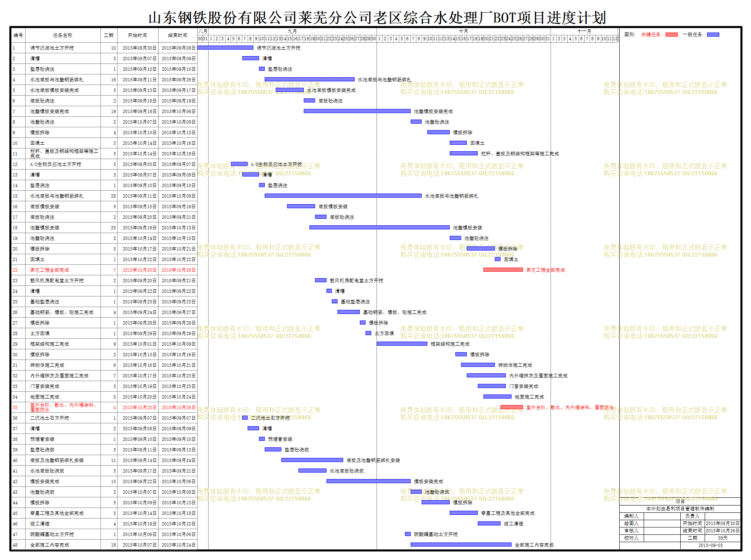This screenshot has width=751, height=560.
Task: Click end date 2015年10月24日 in row 48
Action: pos(178,545)
